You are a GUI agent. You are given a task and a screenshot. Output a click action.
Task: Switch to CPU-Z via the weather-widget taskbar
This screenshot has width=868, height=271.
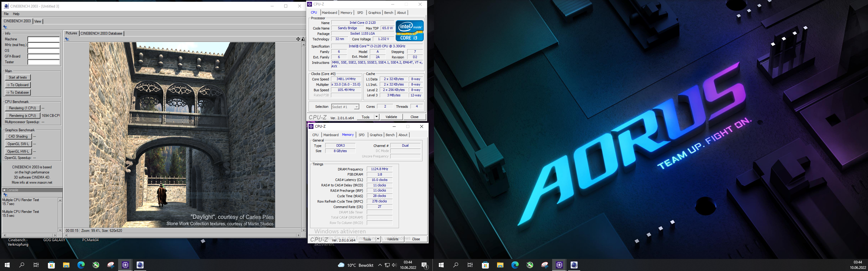[125, 265]
